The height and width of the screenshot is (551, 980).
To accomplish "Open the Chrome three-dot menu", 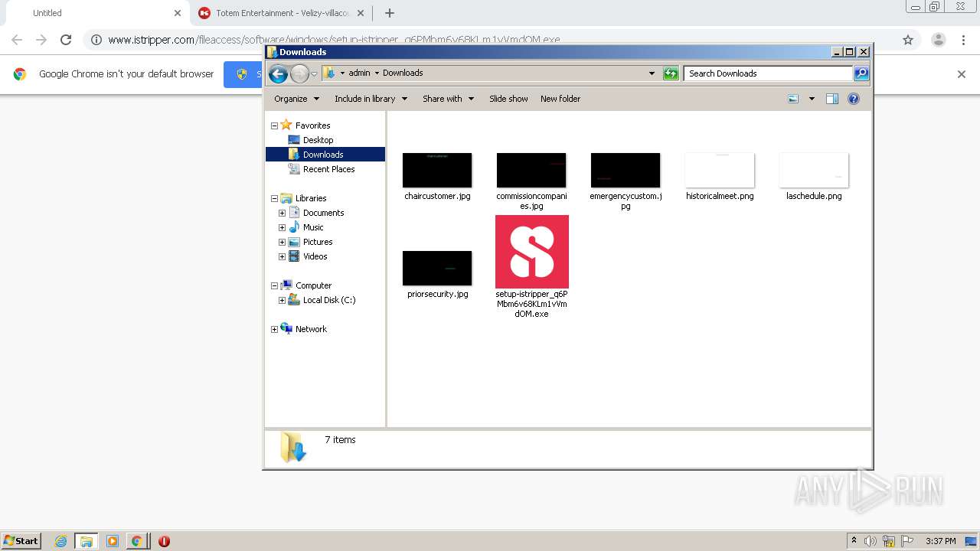I will 963,40.
